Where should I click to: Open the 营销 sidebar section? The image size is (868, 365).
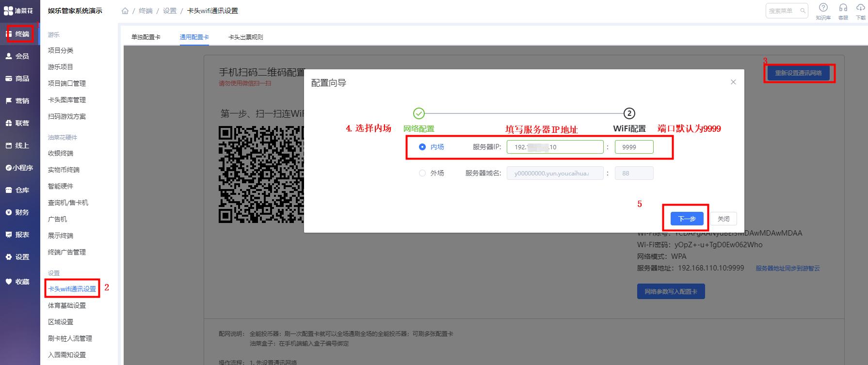click(20, 101)
